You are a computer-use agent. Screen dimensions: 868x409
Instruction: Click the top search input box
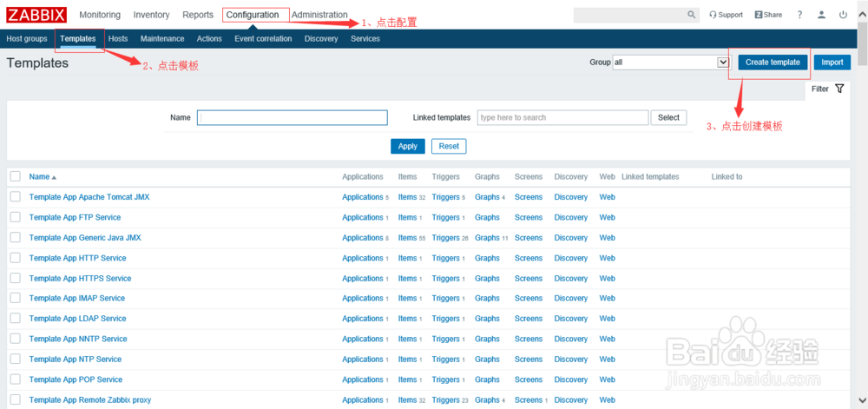click(x=630, y=15)
